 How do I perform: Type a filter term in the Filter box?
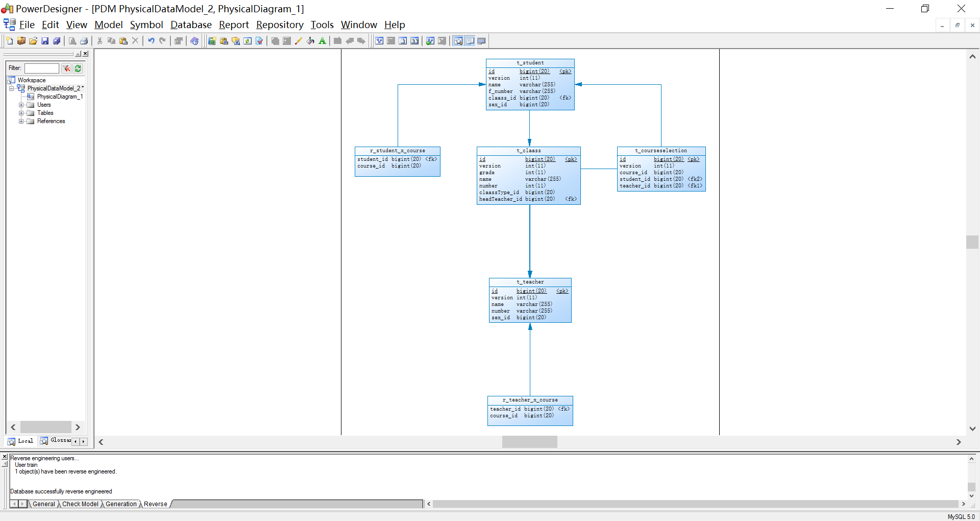pos(42,68)
